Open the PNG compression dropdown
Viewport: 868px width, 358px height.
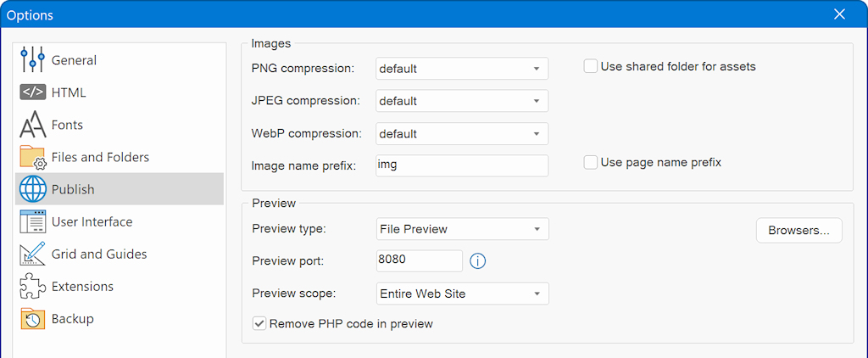462,69
